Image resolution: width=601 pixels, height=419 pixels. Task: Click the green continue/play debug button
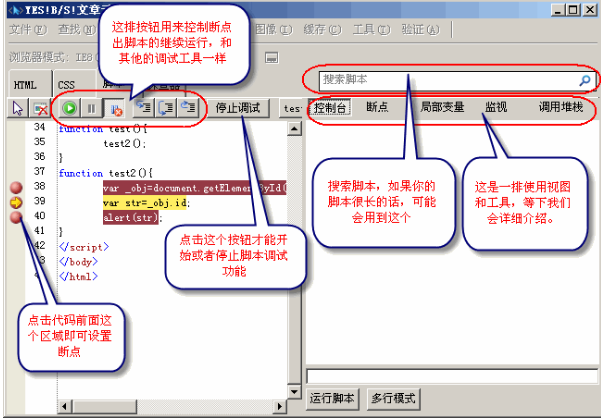click(70, 108)
